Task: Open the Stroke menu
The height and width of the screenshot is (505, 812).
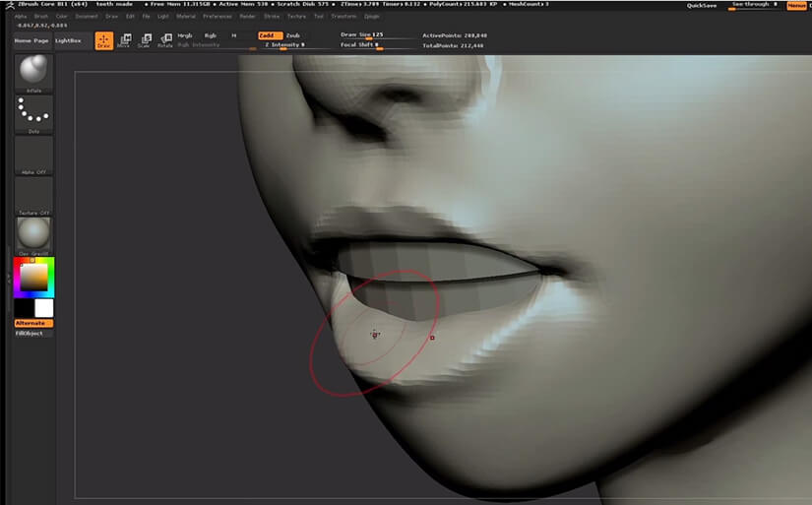Action: click(272, 17)
